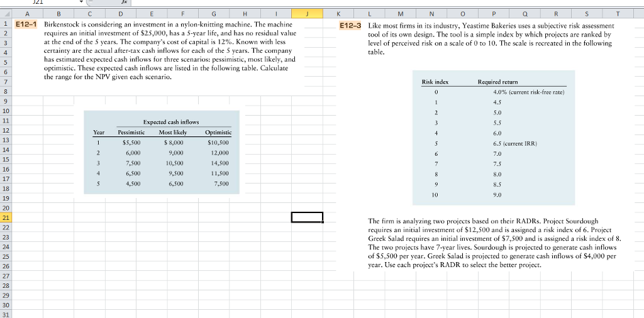Click the selected cell J21

tap(306, 217)
